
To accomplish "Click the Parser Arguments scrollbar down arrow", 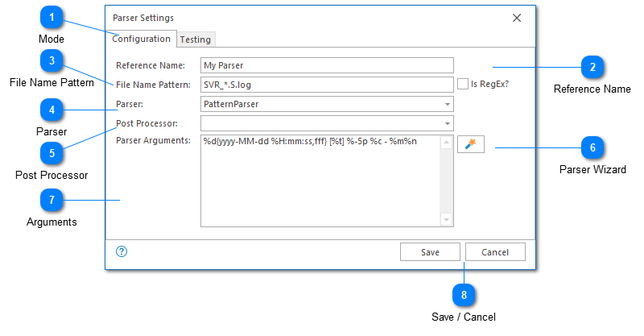I will (x=446, y=220).
